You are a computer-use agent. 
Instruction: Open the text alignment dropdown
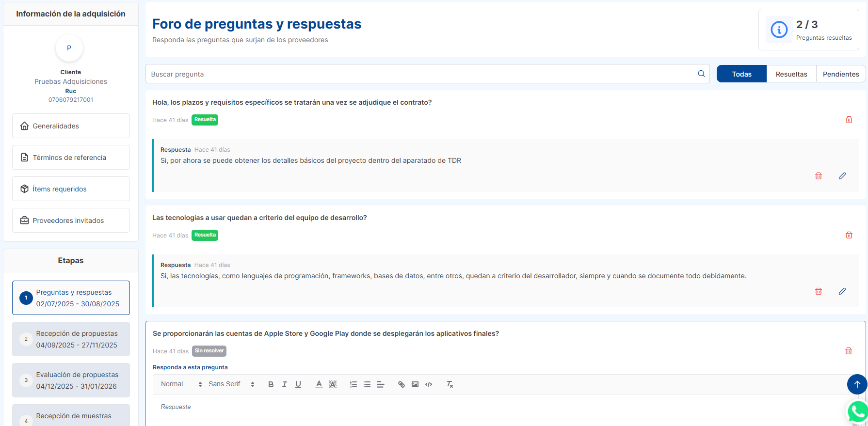pos(381,384)
